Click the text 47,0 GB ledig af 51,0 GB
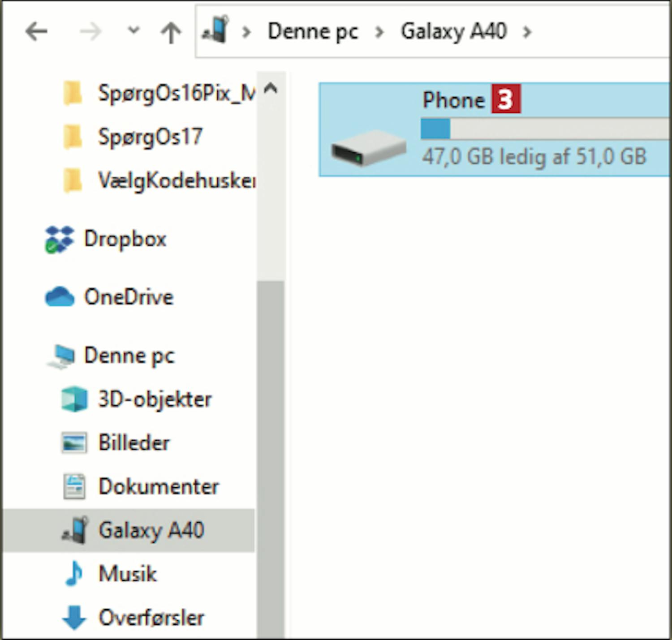The height and width of the screenshot is (640, 672). pyautogui.click(x=534, y=157)
